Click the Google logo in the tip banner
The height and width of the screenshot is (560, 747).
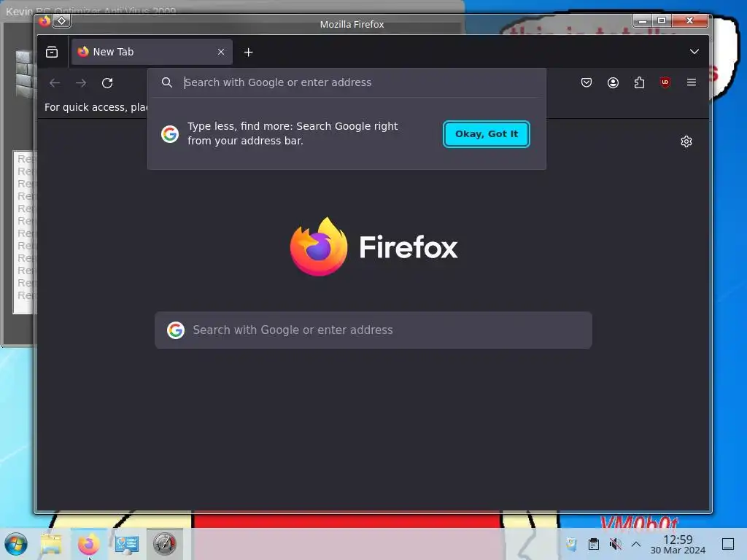[x=169, y=134]
